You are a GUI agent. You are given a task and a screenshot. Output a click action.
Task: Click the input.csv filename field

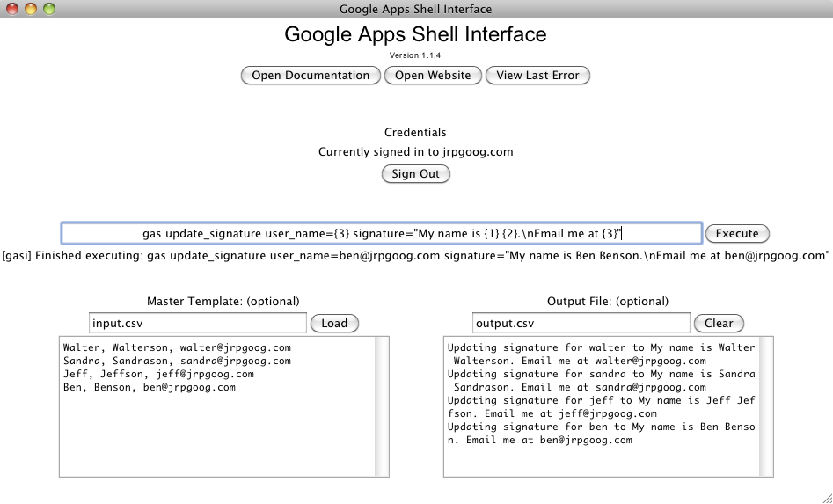198,323
